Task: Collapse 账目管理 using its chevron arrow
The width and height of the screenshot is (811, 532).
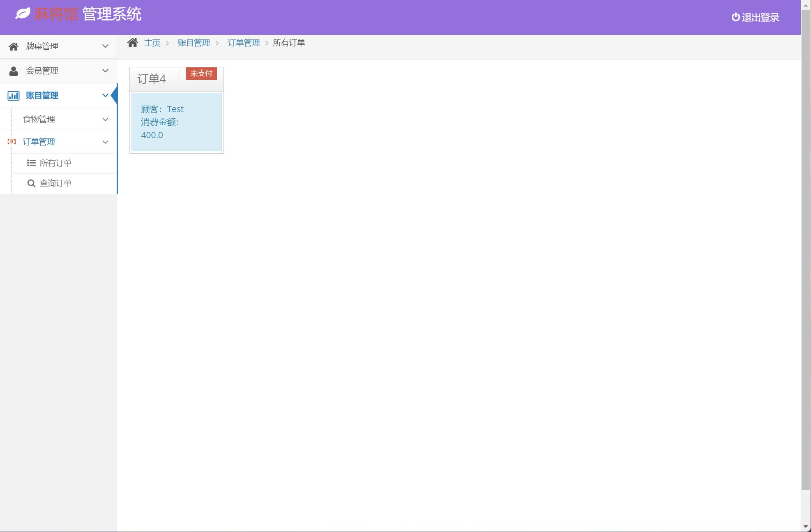Action: 105,95
